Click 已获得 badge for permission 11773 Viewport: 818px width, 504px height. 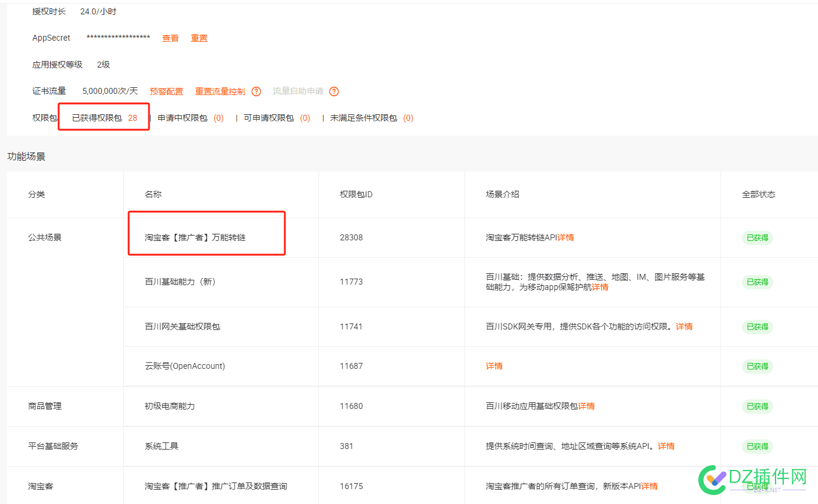pos(758,282)
